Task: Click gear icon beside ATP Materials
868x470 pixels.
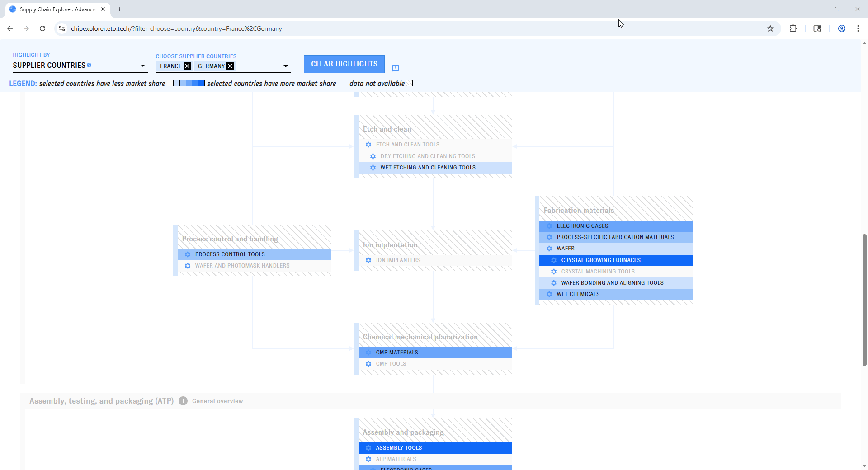Action: (x=368, y=459)
